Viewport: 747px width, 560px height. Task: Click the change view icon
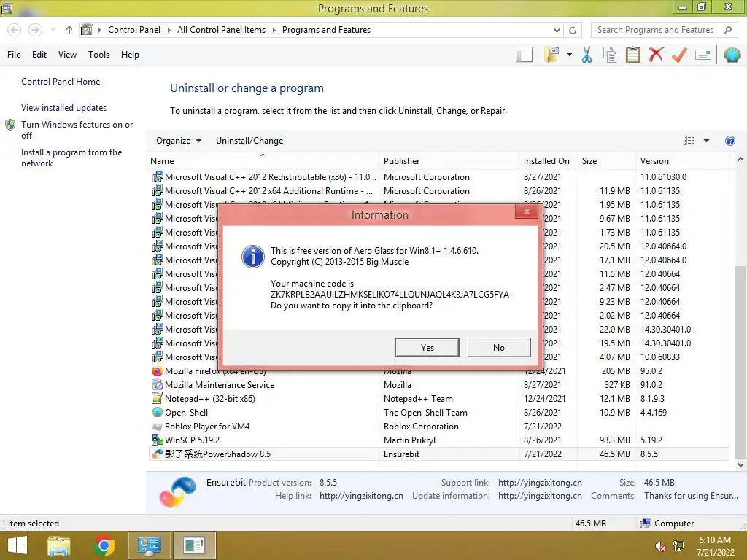[x=689, y=141]
